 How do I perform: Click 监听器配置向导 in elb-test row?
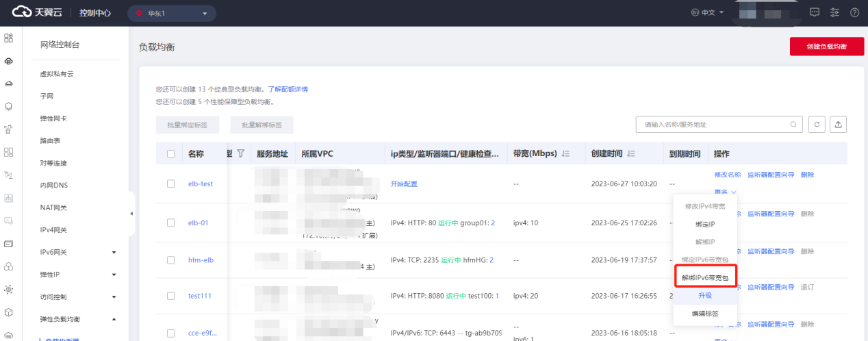pos(771,175)
